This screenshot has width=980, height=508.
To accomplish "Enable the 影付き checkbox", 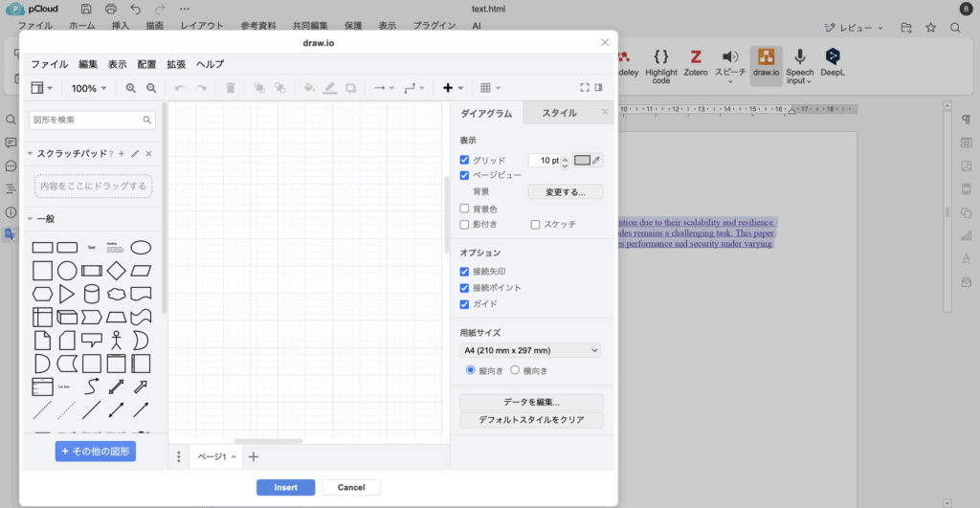I will coord(465,225).
